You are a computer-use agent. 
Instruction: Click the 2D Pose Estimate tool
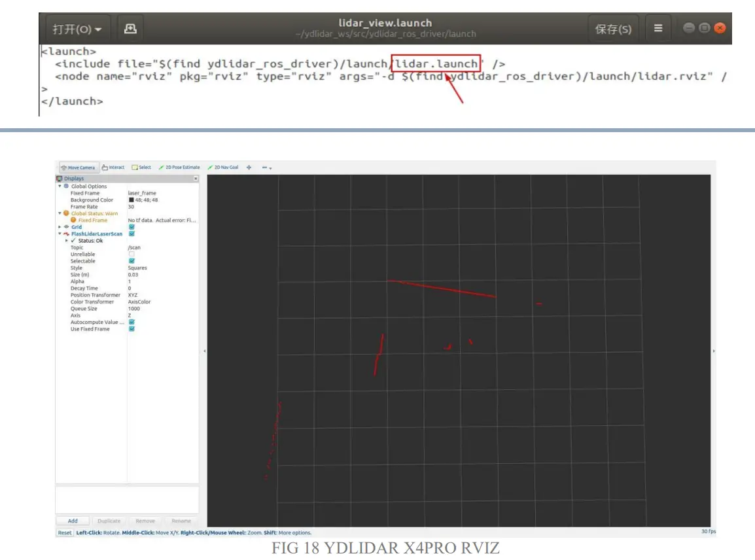click(x=181, y=167)
